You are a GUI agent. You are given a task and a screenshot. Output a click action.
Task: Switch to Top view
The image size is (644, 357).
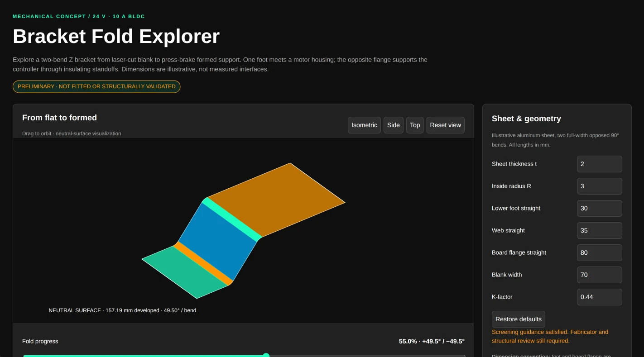415,125
